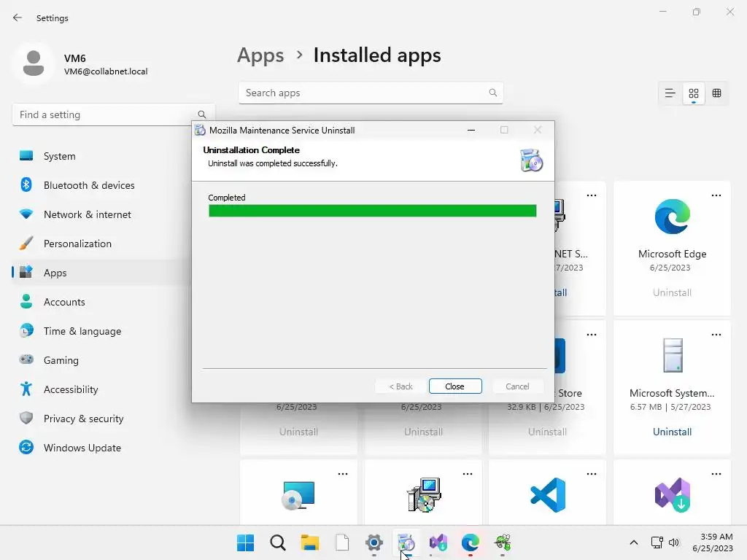Click the computer setup package icon
Viewport: 747px width, 560px height.
pos(424,495)
